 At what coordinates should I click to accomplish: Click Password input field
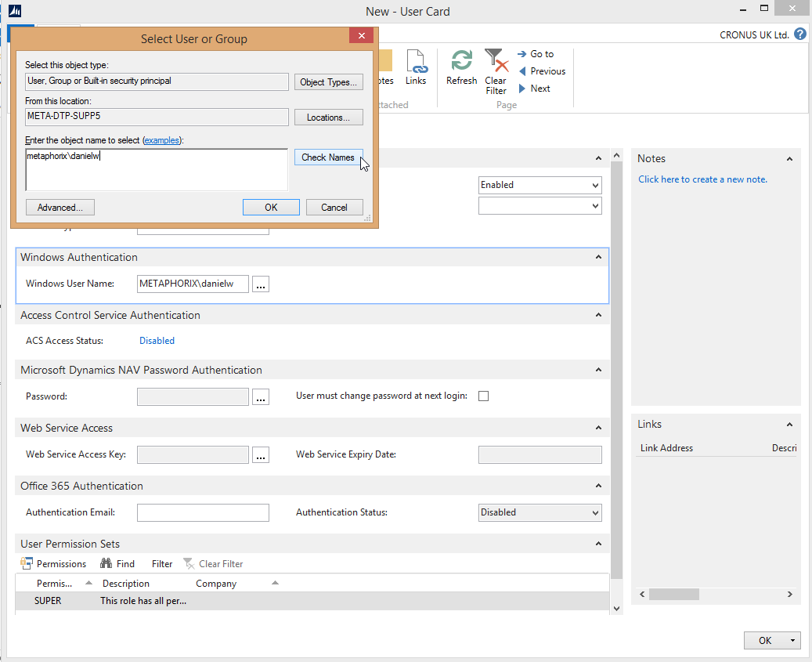coord(193,396)
